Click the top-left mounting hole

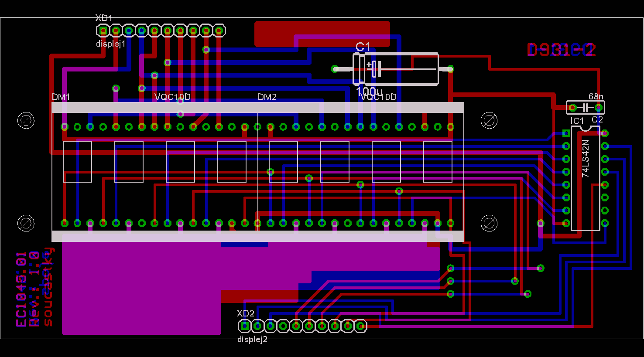(x=26, y=120)
